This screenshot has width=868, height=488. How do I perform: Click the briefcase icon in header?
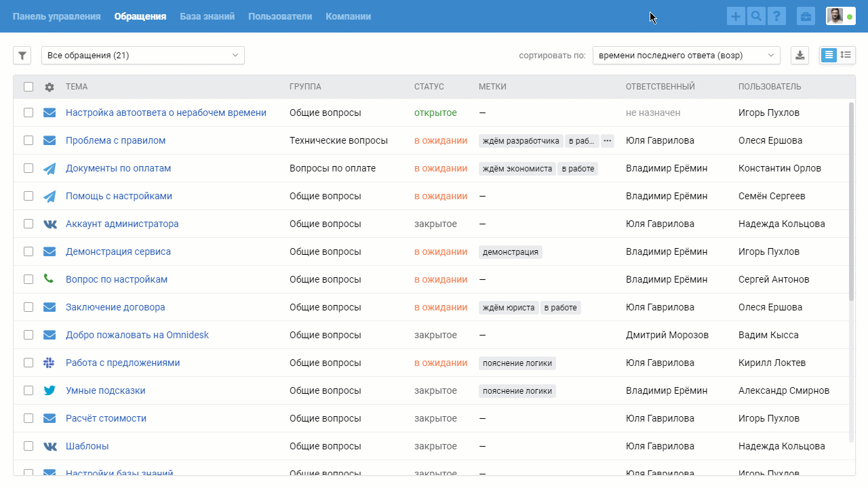pyautogui.click(x=806, y=16)
